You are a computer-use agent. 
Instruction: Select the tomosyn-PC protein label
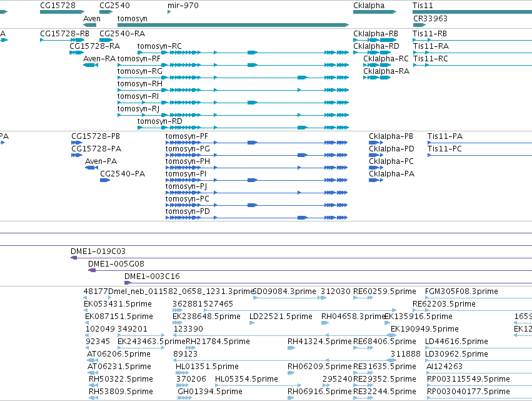click(x=188, y=200)
